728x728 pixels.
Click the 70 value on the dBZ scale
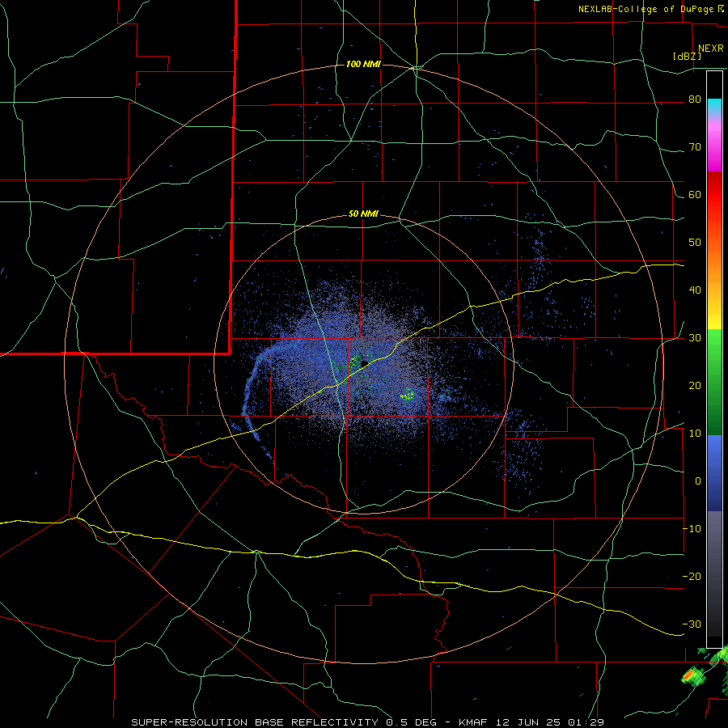tap(695, 147)
